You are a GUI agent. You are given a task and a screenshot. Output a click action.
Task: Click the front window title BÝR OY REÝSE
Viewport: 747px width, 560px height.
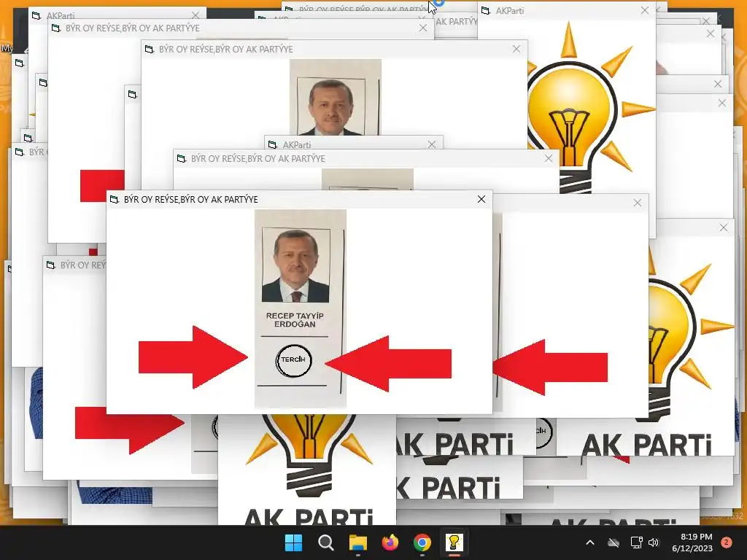click(x=190, y=200)
